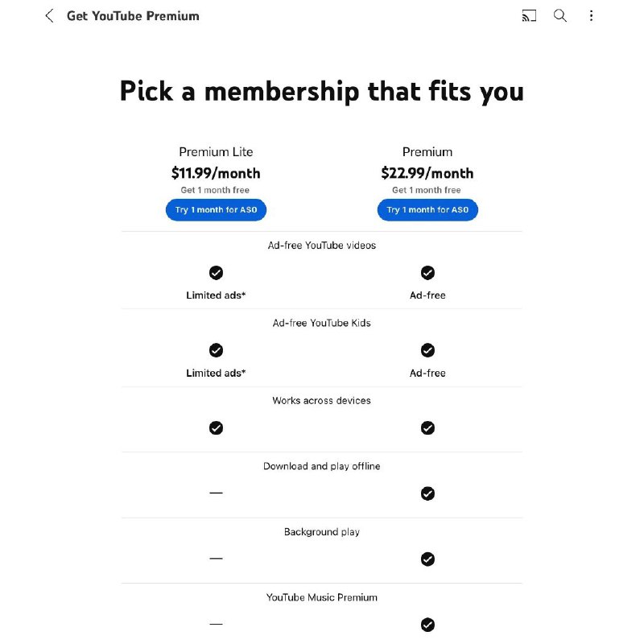Go back using the left arrow icon
Image resolution: width=644 pixels, height=644 pixels.
coord(49,16)
